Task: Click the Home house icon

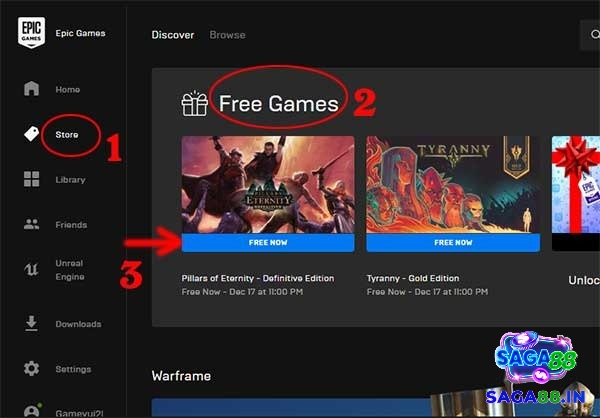Action: [31, 89]
